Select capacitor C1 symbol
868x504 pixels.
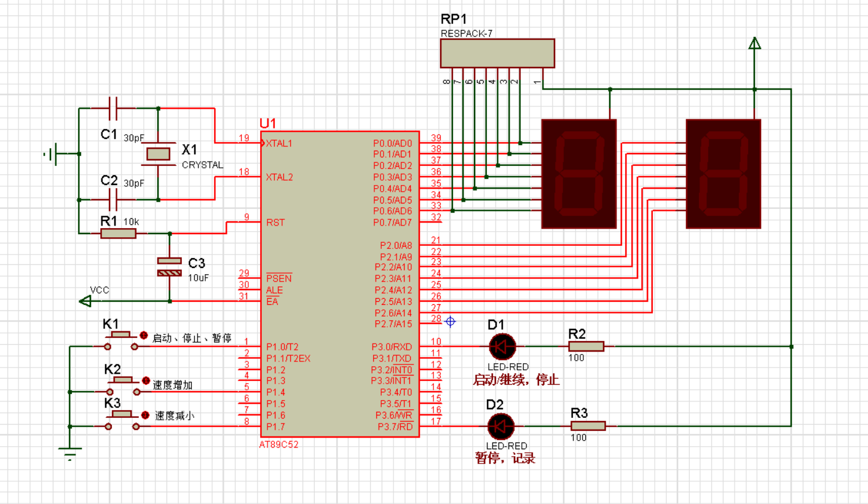point(113,108)
